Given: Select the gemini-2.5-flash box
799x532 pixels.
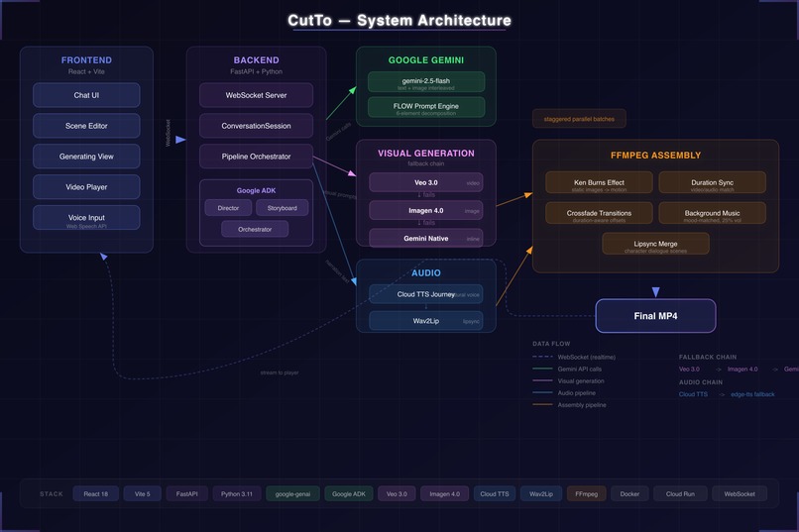Looking at the screenshot, I should pyautogui.click(x=426, y=82).
